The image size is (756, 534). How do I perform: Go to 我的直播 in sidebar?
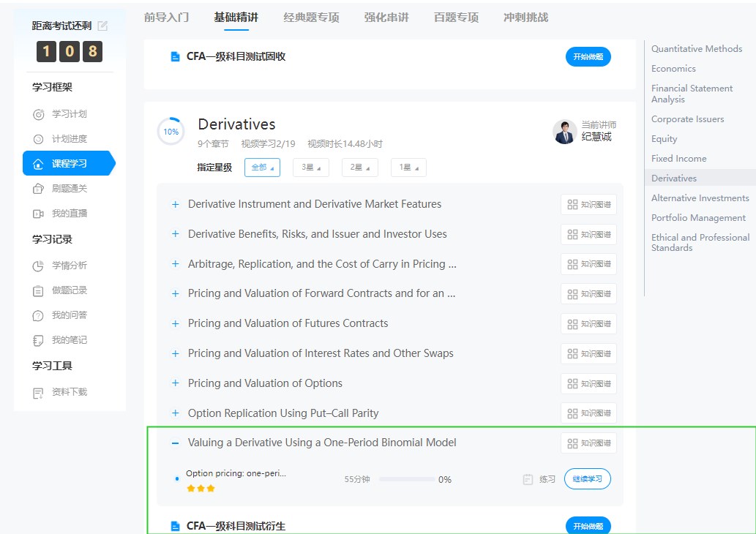[x=69, y=214]
